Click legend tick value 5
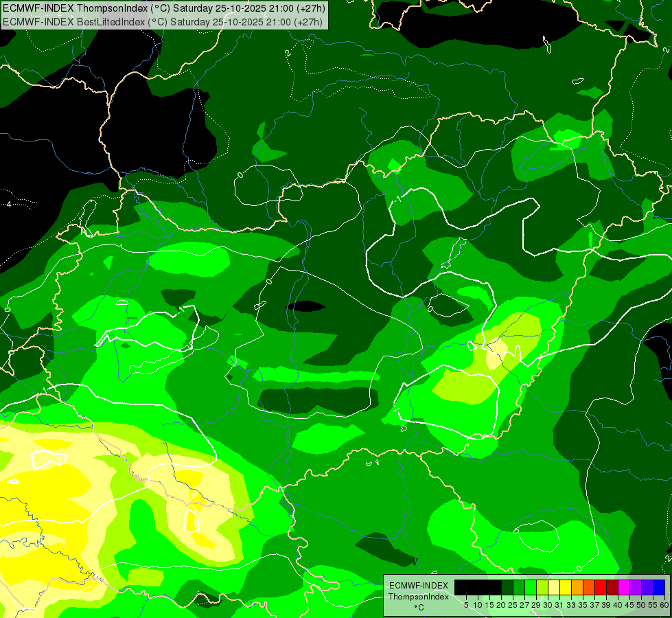This screenshot has width=672, height=618. (466, 605)
